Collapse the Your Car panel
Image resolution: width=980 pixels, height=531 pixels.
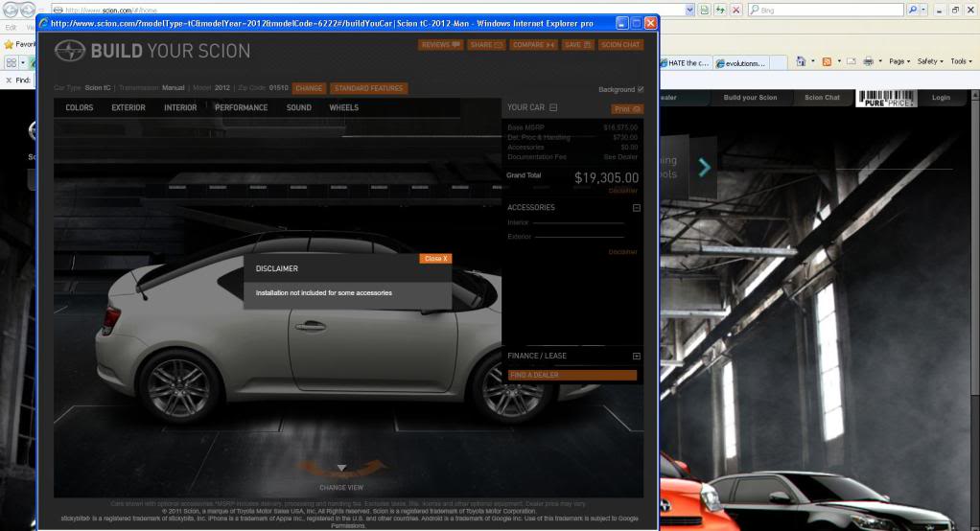click(553, 107)
